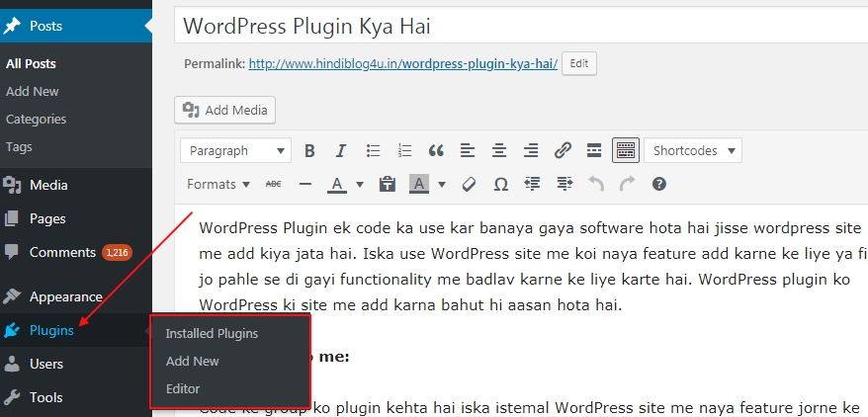The image size is (868, 417).
Task: Clear formatting with the eraser icon
Action: coord(469,184)
